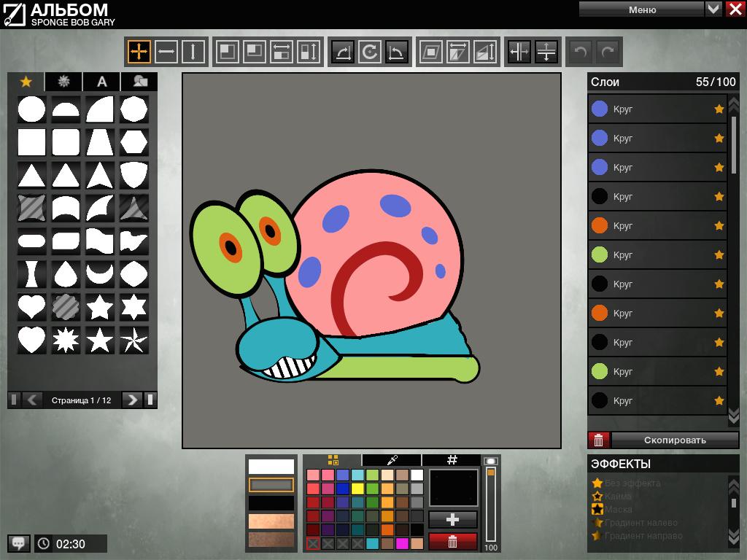
Task: Expand the dropdown arrow beside Меню
Action: pyautogui.click(x=713, y=9)
